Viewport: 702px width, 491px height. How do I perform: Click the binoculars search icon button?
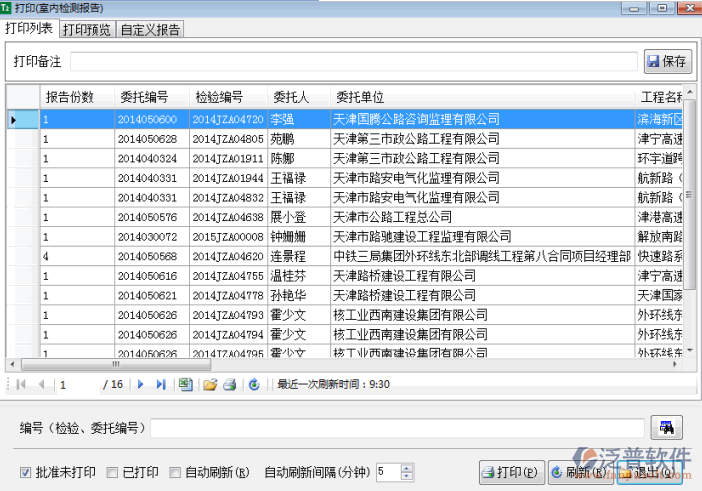coord(666,428)
